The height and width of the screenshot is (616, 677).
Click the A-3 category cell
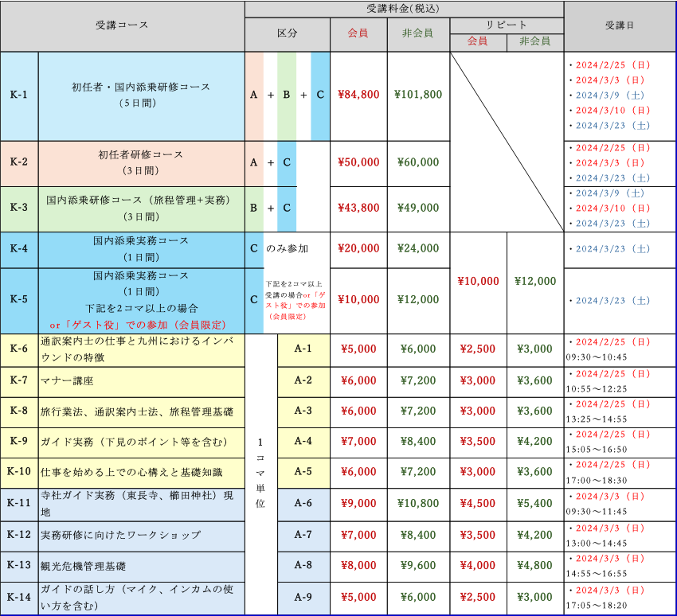coord(303,412)
